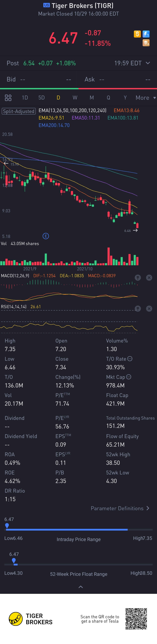The height and width of the screenshot is (644, 157).
Task: Tap the QR code image
Action: tap(136, 619)
